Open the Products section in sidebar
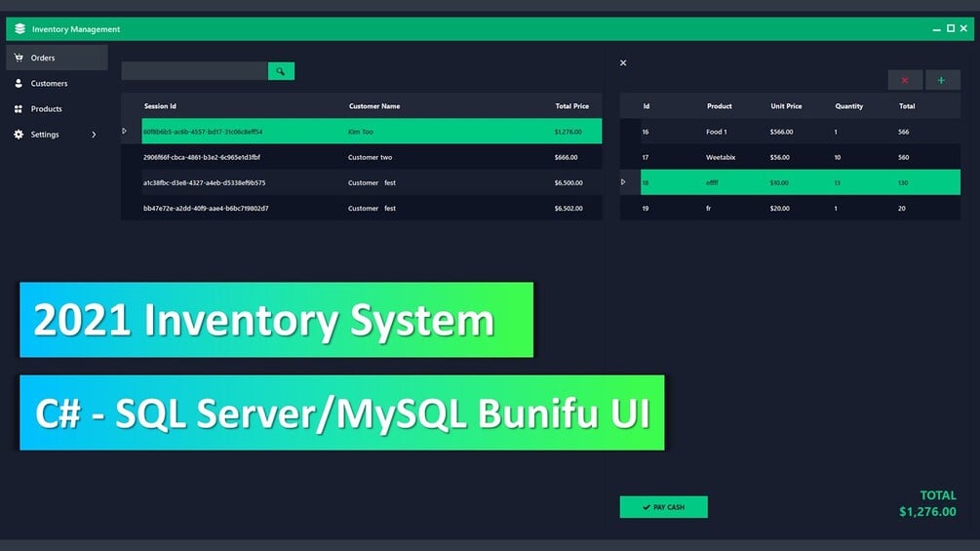Screen dimensions: 980x551 point(57,108)
